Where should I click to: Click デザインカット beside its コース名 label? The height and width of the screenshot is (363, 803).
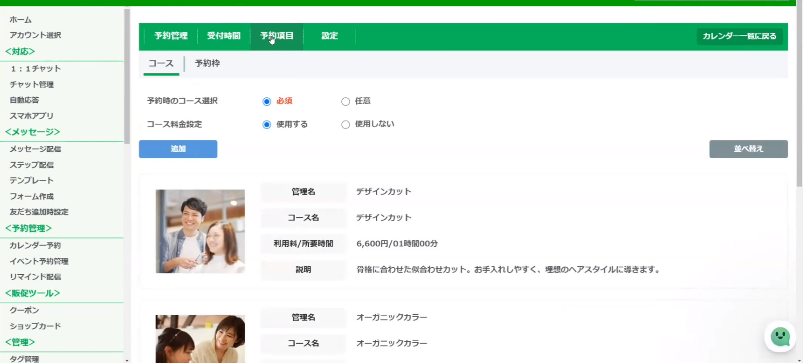click(x=384, y=218)
